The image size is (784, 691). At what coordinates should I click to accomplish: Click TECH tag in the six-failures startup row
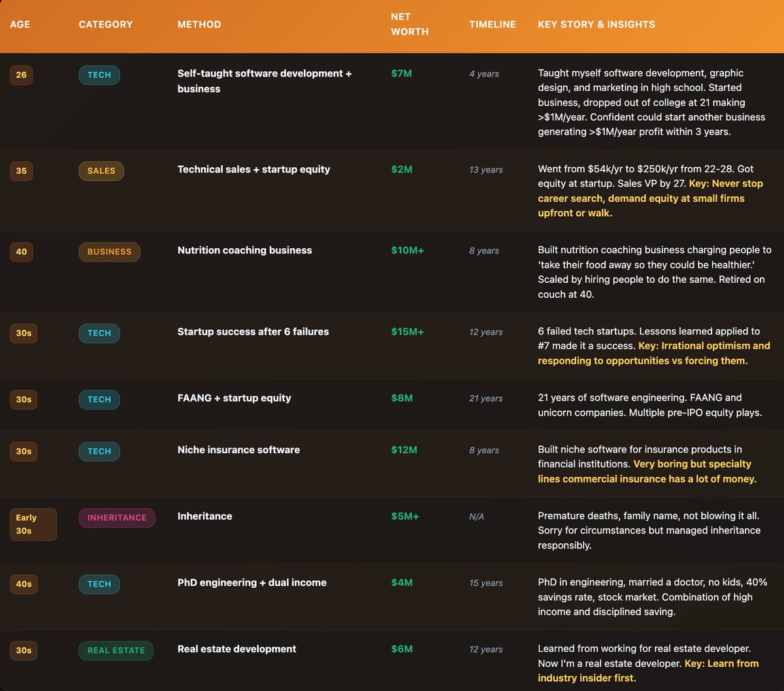point(99,333)
